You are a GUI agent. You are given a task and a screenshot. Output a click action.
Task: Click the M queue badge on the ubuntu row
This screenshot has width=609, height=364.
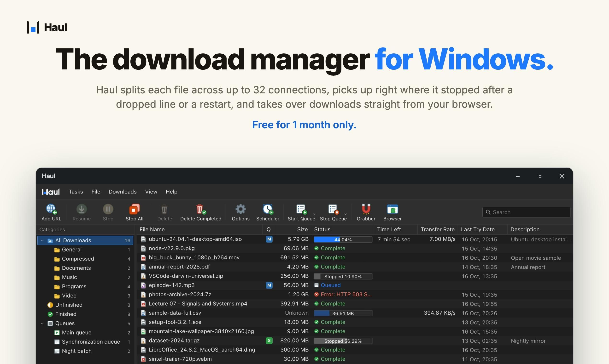pyautogui.click(x=269, y=239)
